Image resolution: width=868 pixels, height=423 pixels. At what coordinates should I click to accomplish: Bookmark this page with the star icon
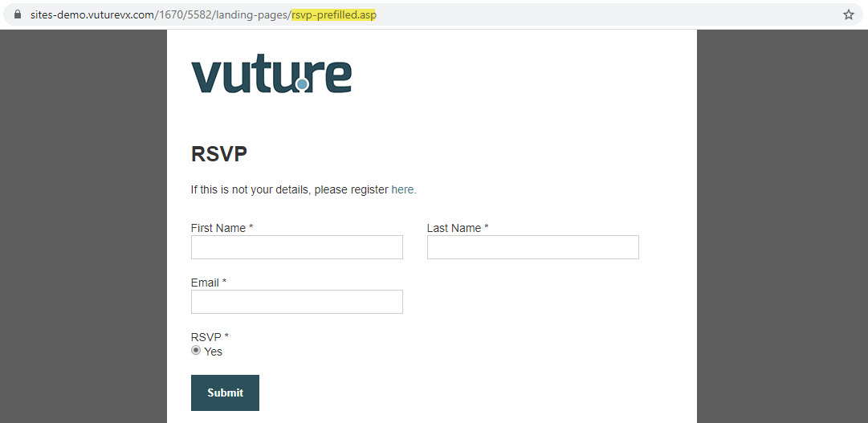pos(849,15)
